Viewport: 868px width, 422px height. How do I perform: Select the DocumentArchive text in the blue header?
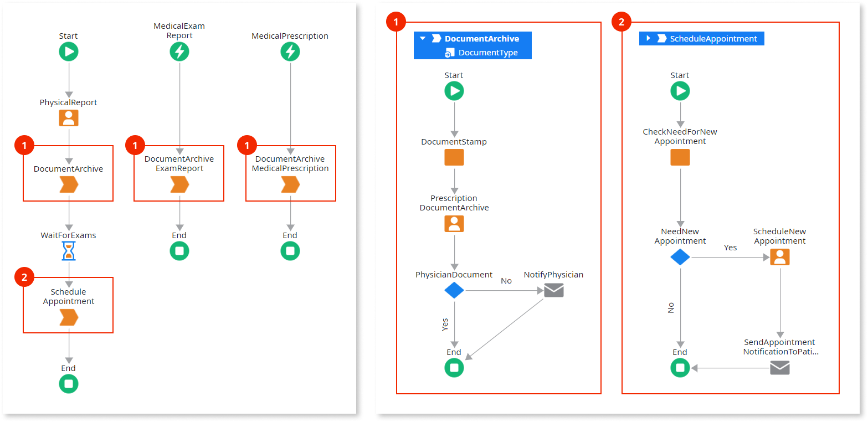pyautogui.click(x=482, y=39)
